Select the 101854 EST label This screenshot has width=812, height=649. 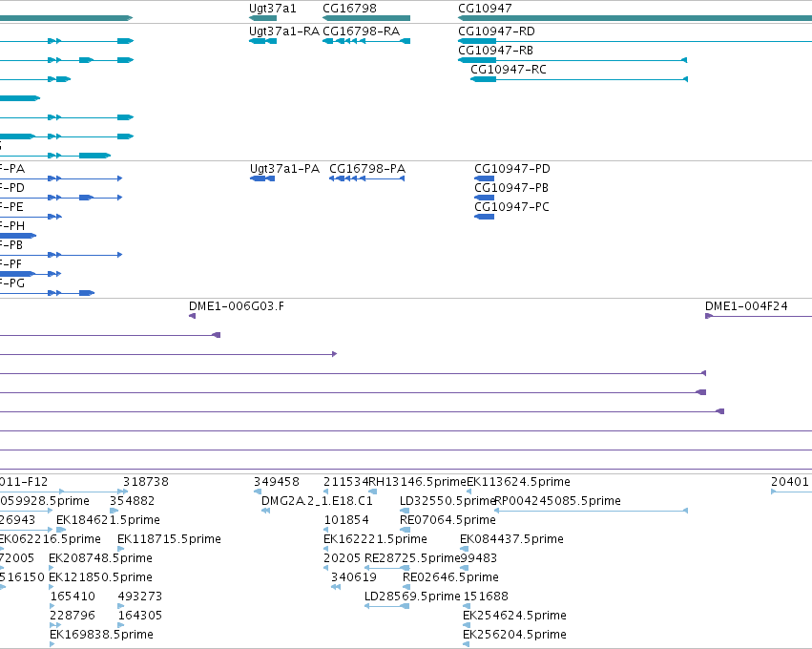tap(346, 520)
